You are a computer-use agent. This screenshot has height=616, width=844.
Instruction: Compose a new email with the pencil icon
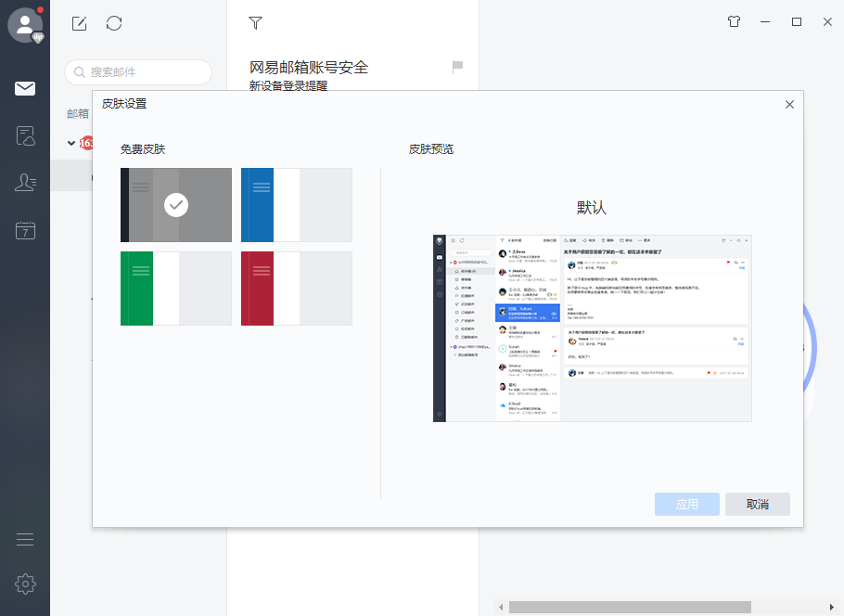(79, 24)
